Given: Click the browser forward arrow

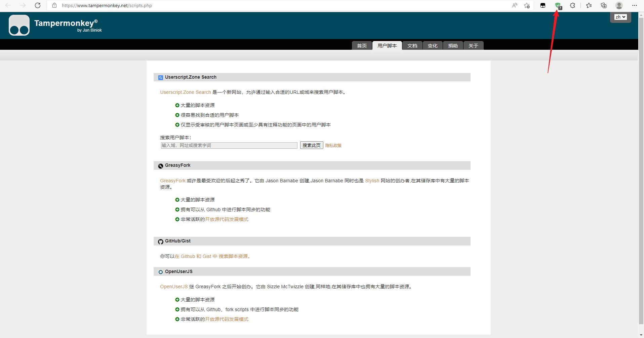Looking at the screenshot, I should pyautogui.click(x=23, y=5).
